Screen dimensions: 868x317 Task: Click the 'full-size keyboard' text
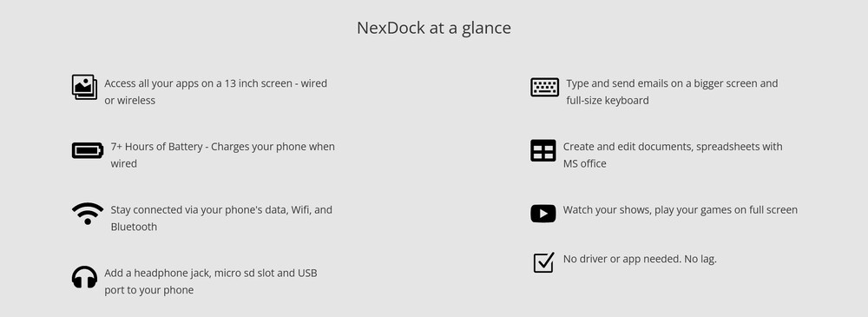pos(608,100)
